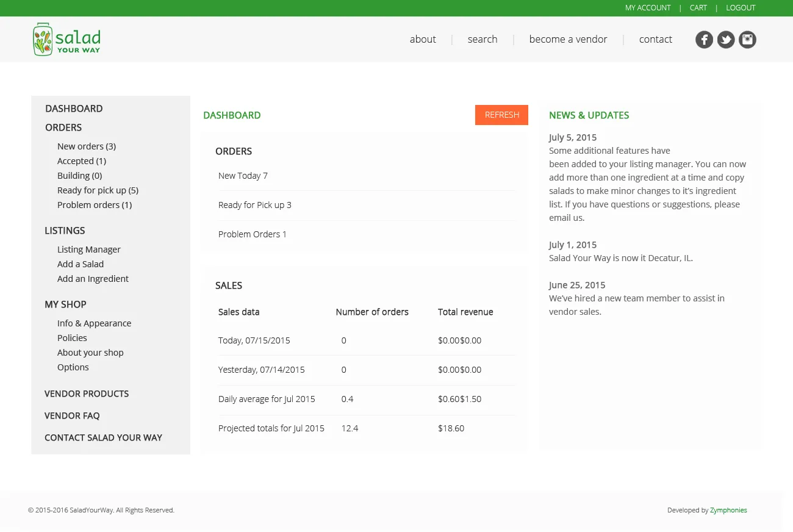Viewport: 793px width, 532px height.
Task: Open become a vendor page
Action: (568, 39)
